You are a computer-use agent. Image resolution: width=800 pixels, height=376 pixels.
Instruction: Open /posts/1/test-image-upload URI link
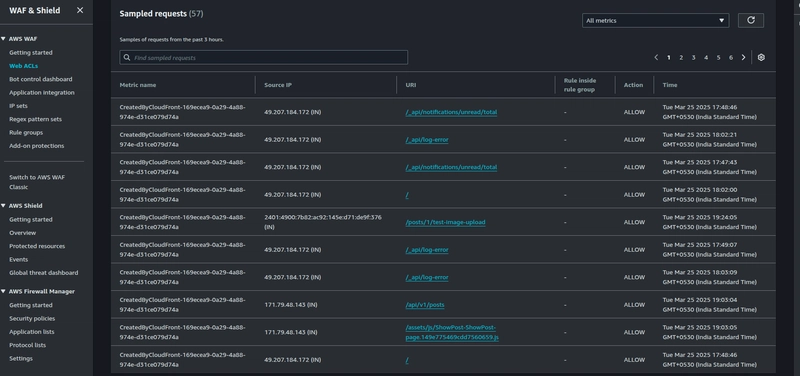click(x=445, y=222)
